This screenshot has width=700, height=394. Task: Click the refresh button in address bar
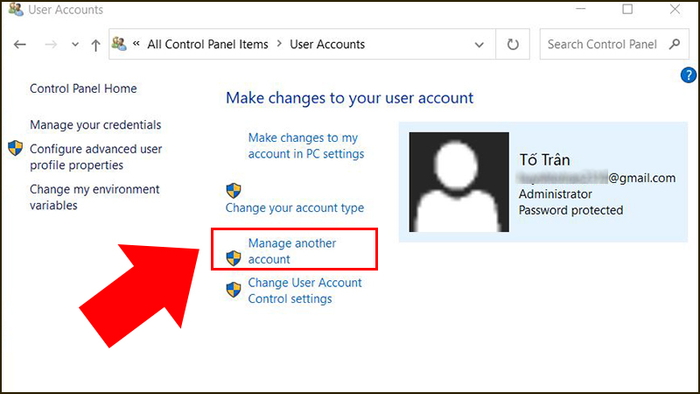coord(512,44)
